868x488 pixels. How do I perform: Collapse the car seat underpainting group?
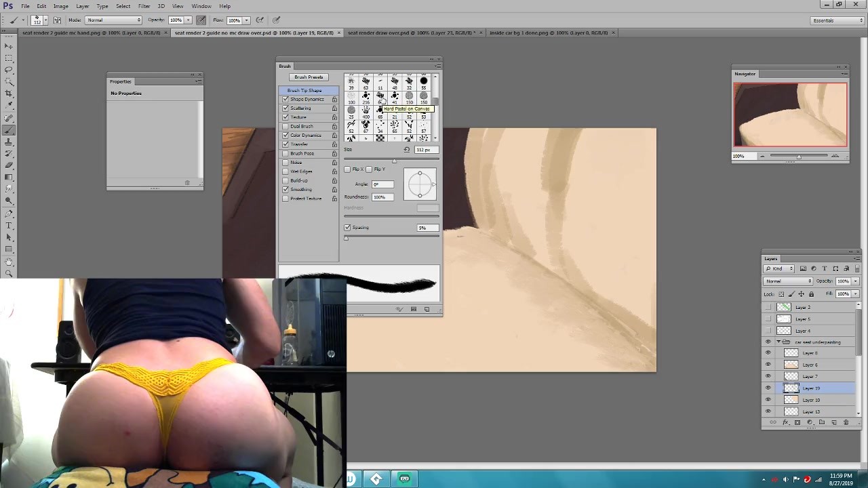(778, 342)
